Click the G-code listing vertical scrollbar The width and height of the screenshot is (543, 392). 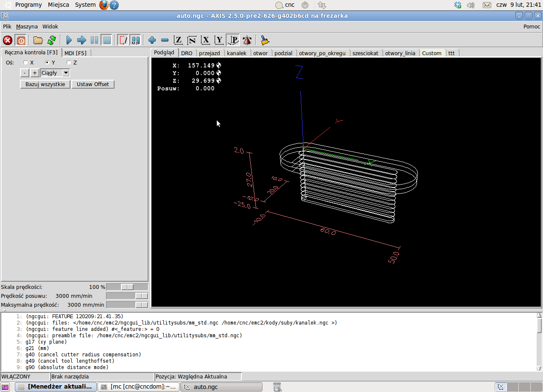tap(539, 342)
